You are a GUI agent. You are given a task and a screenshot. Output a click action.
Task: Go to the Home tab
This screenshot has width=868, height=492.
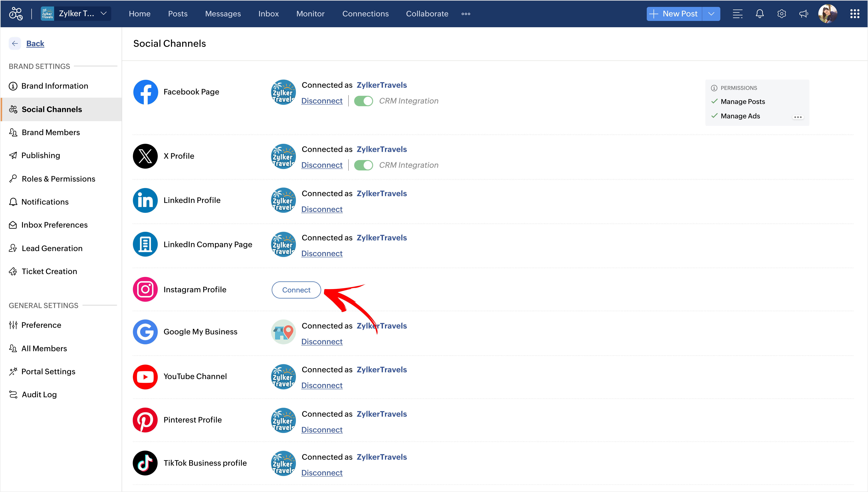140,14
